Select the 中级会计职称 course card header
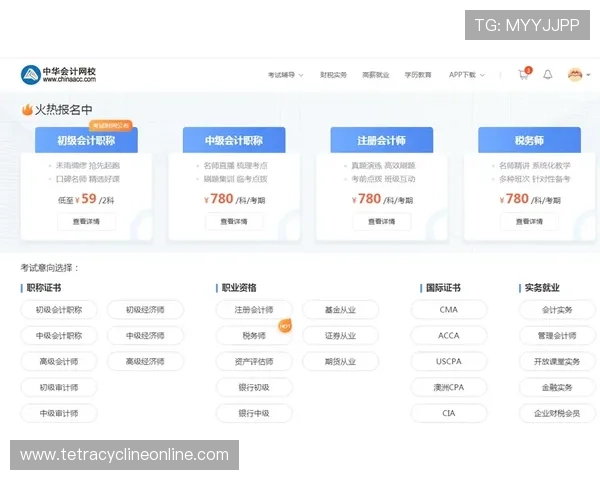The image size is (600, 480). point(234,140)
